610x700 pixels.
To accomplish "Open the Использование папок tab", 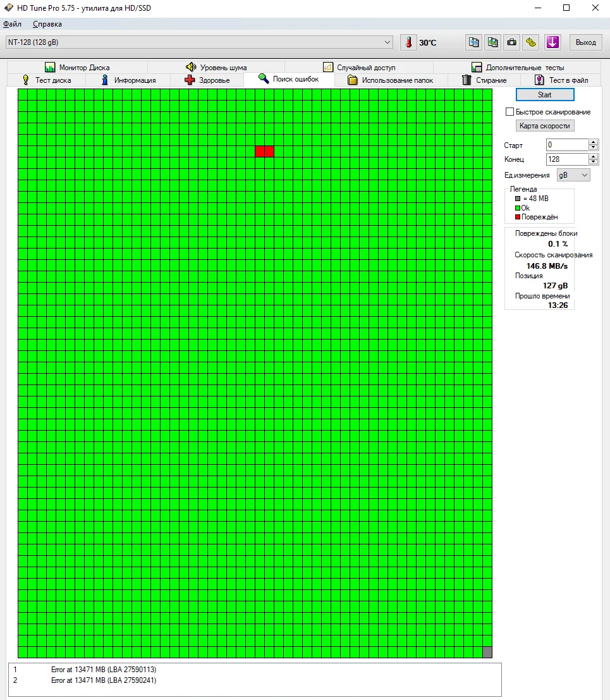I will 391,80.
